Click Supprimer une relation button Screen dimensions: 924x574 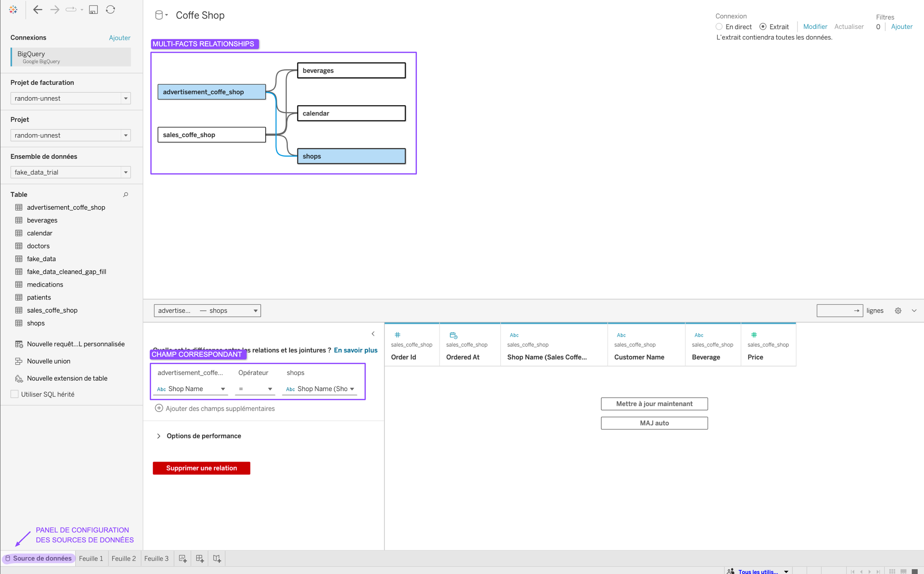[201, 468]
